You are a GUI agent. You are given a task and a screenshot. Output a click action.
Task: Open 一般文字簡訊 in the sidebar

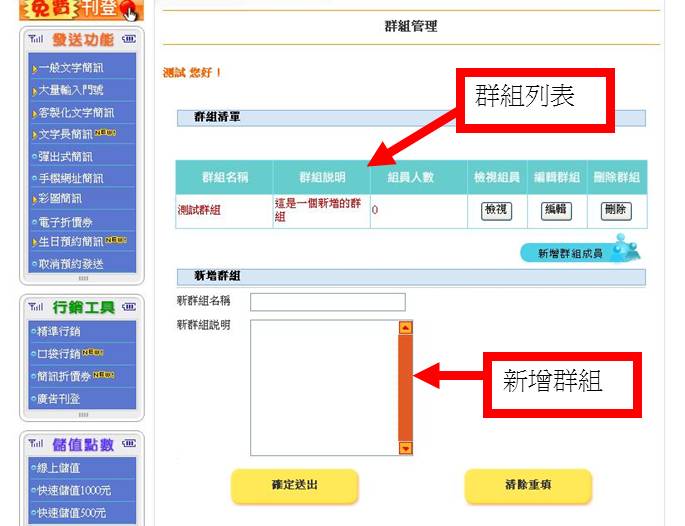click(71, 68)
